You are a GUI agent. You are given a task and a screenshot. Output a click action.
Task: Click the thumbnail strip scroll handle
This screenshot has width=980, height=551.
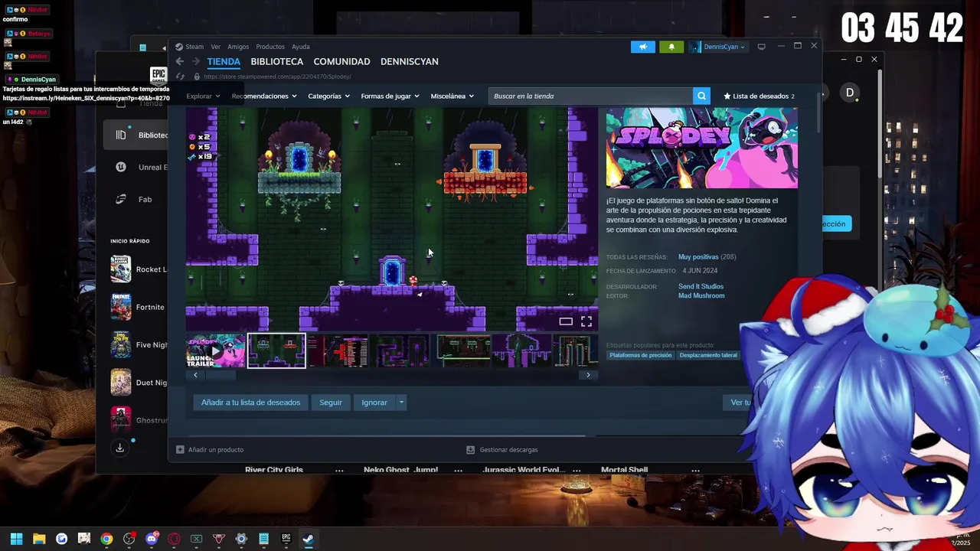point(220,375)
